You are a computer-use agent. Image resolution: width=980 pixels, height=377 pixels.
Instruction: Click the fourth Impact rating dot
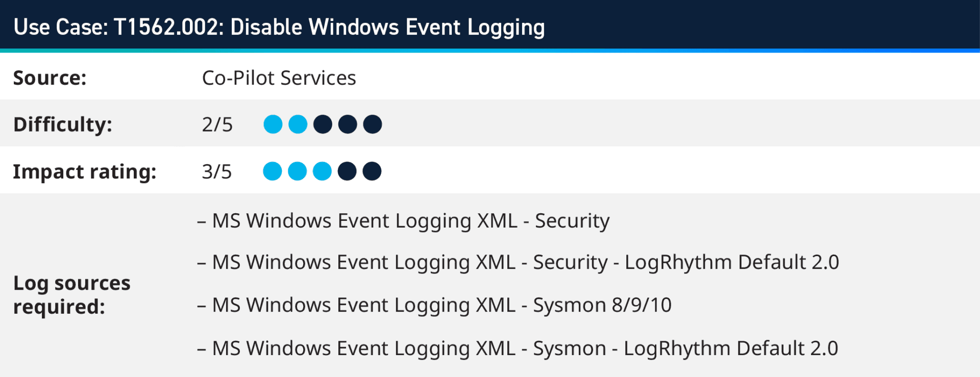click(347, 171)
